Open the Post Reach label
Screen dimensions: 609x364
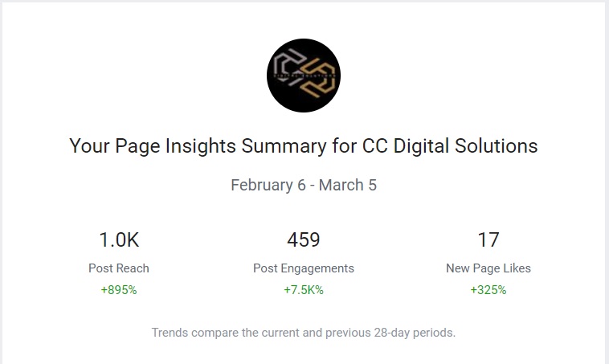119,268
